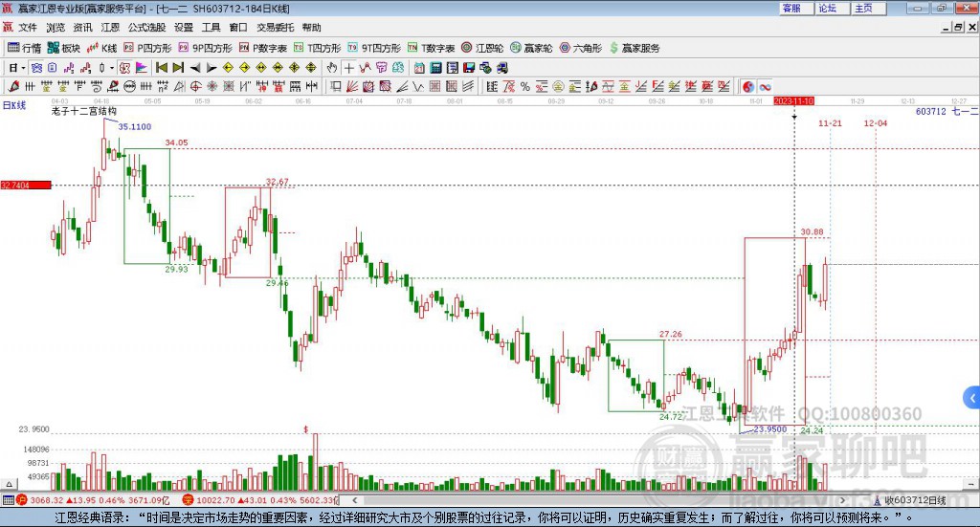Open the 窗口 menu
The image size is (980, 527).
(238, 28)
